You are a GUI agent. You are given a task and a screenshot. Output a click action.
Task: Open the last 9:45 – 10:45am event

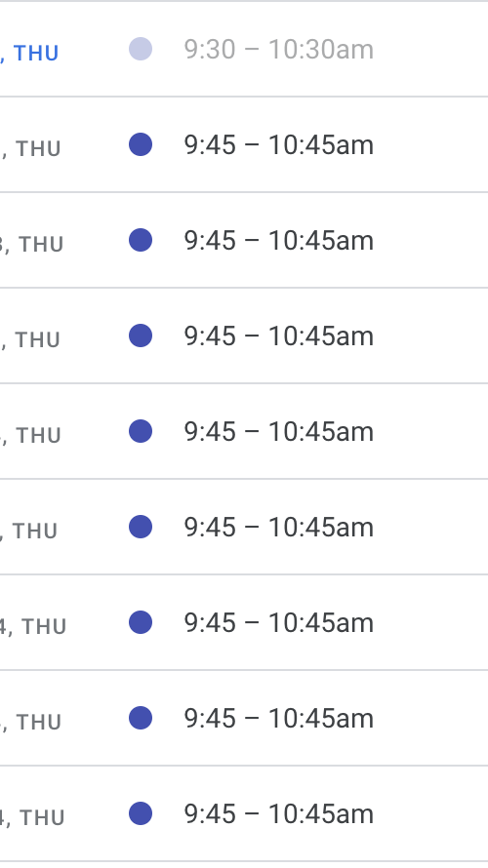[278, 814]
